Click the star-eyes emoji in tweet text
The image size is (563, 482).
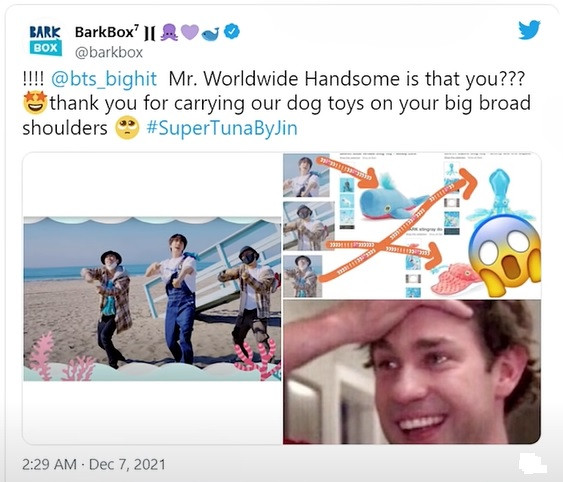[35, 103]
